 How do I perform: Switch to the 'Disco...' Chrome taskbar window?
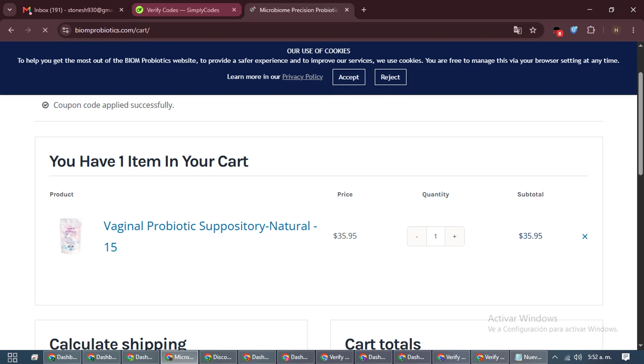coord(218,357)
